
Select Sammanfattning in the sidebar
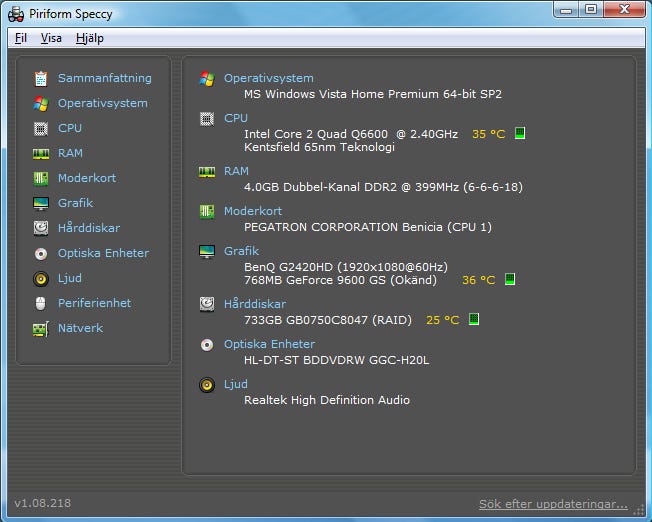tap(104, 78)
